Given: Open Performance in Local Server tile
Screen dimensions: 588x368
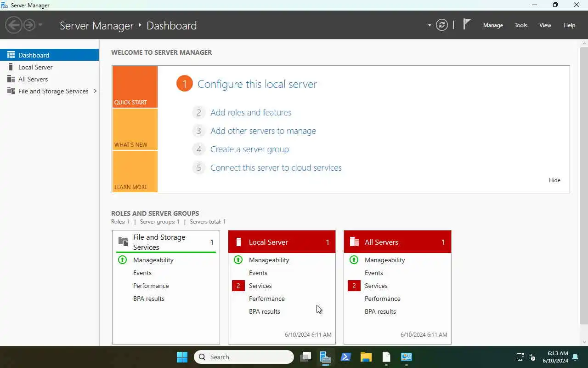Looking at the screenshot, I should coord(267,299).
